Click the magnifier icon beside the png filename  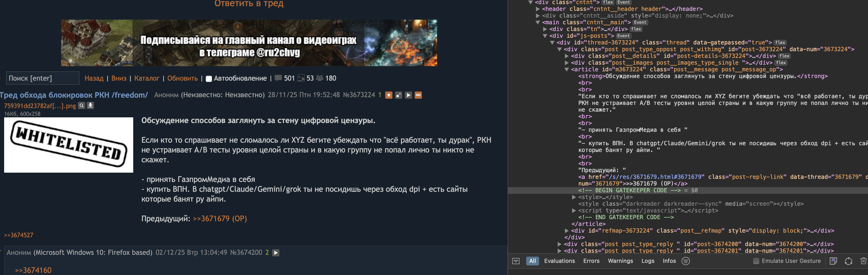pyautogui.click(x=82, y=106)
